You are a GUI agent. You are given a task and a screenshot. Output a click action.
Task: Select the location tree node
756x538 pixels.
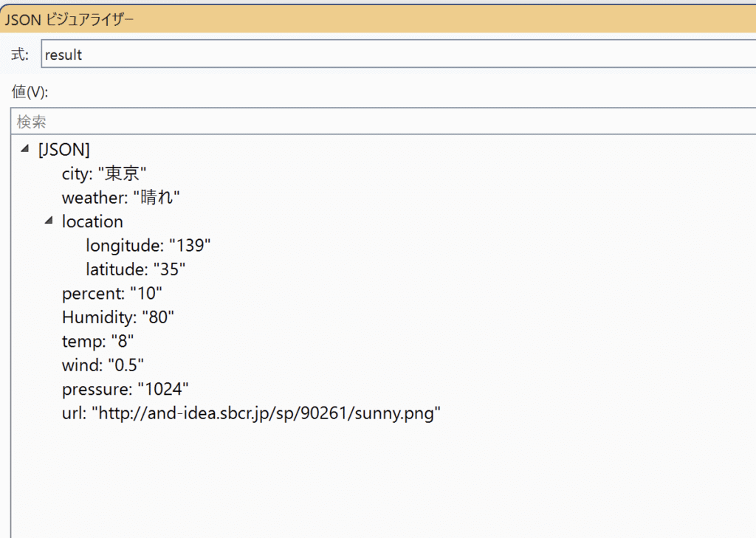[x=92, y=221]
